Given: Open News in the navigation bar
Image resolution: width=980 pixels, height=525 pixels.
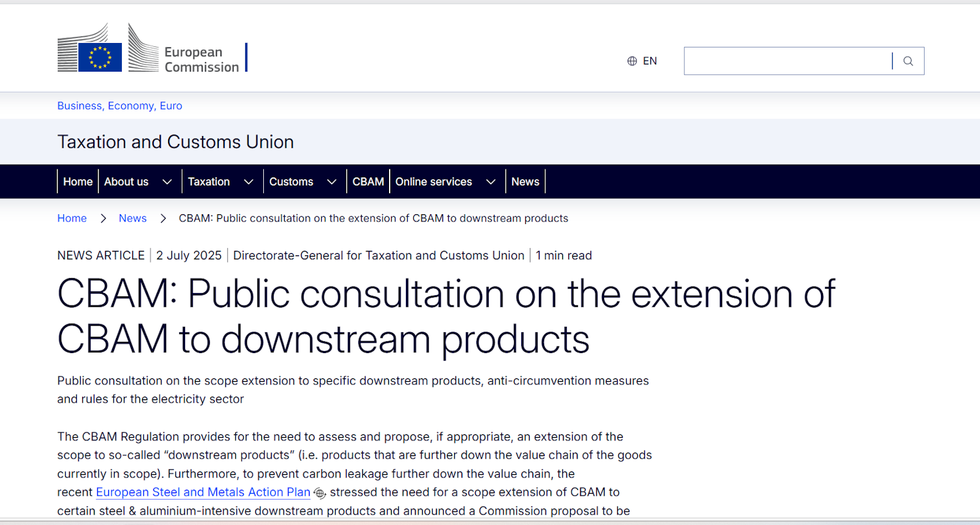Looking at the screenshot, I should (525, 182).
